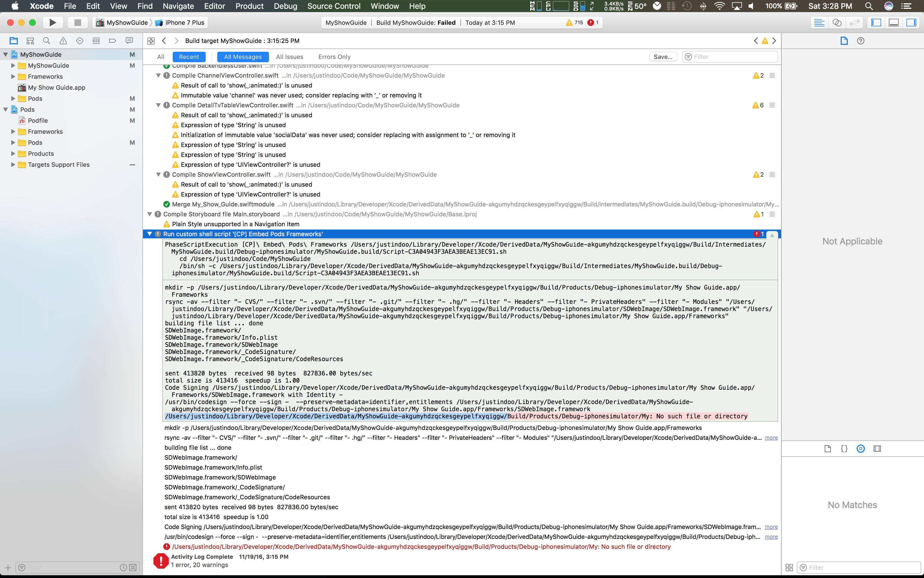Collapse transcript of Embed Pods Frameworks row

tap(772, 235)
